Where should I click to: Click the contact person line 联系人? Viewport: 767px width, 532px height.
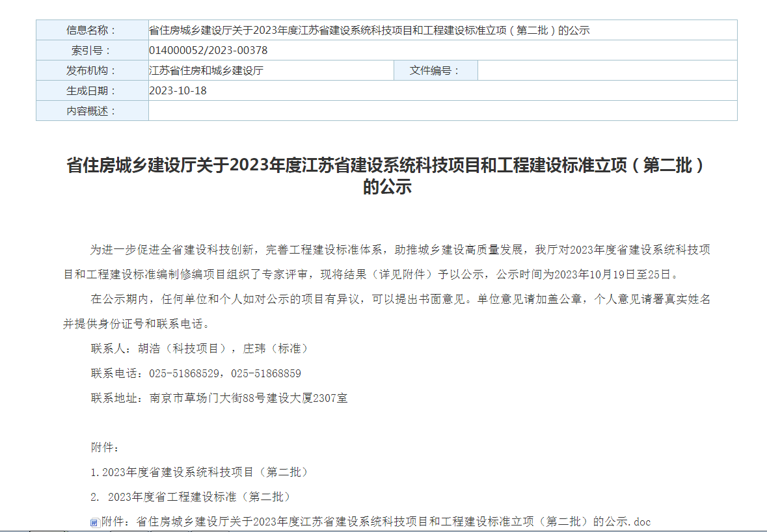(200, 349)
